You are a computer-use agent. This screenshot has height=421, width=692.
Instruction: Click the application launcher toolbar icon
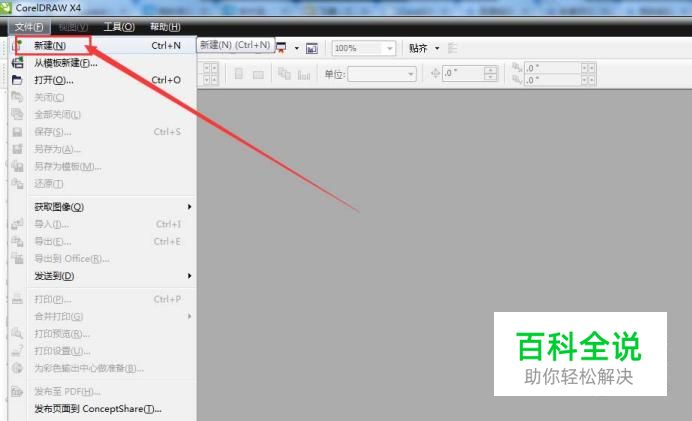[282, 48]
